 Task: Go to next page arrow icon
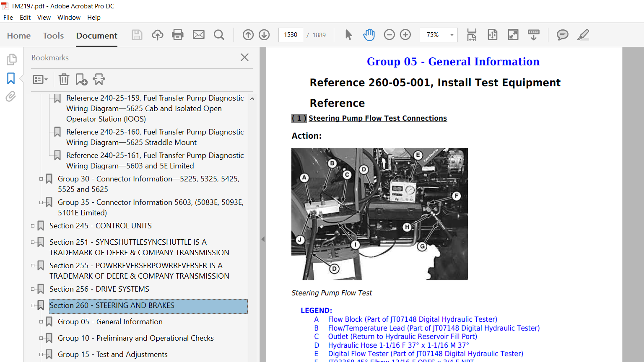pyautogui.click(x=264, y=35)
